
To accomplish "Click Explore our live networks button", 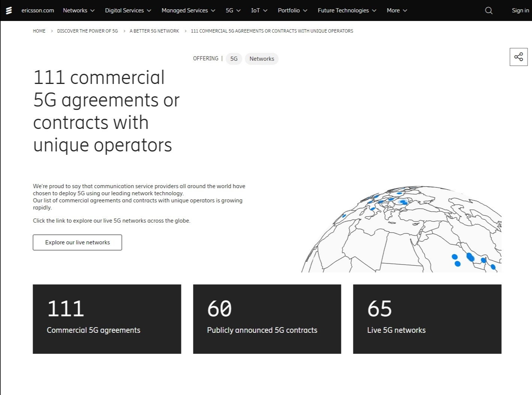I will [78, 242].
